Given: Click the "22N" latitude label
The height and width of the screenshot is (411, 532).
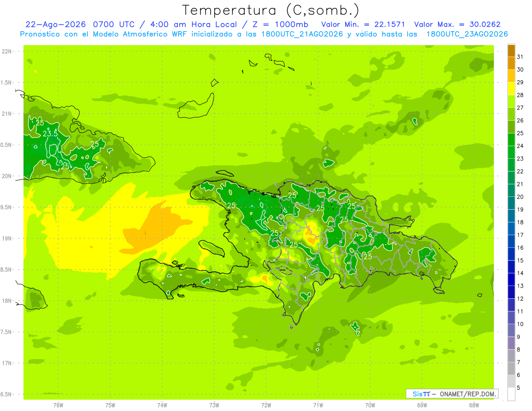Looking at the screenshot, I should point(7,51).
